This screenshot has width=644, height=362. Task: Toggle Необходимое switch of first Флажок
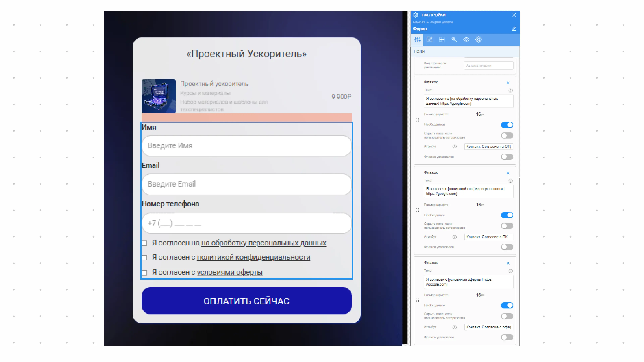point(507,125)
